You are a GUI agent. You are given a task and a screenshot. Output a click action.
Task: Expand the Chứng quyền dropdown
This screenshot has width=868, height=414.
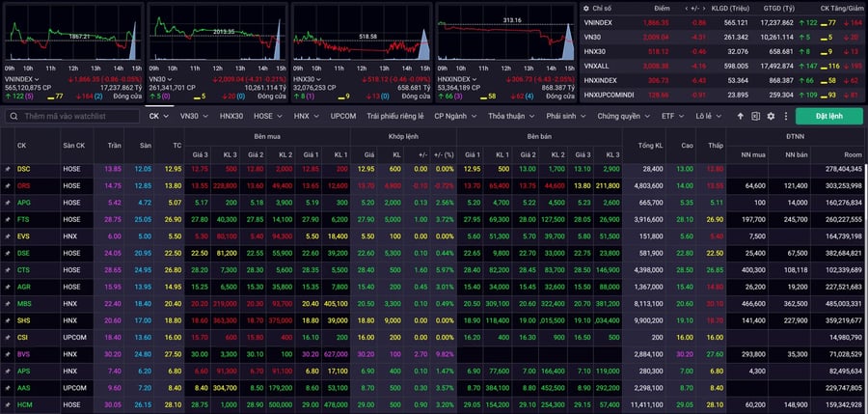click(623, 117)
